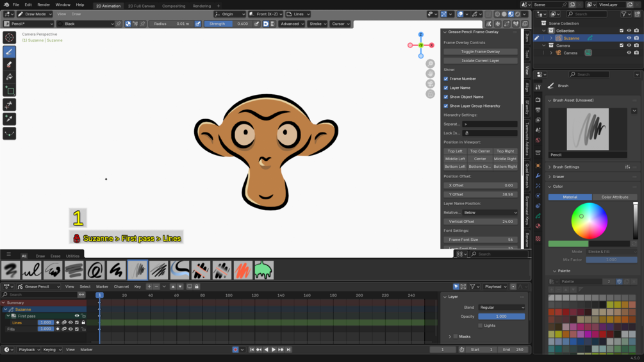Switch to the Compositing workspace tab
The width and height of the screenshot is (644, 362).
coord(173,6)
